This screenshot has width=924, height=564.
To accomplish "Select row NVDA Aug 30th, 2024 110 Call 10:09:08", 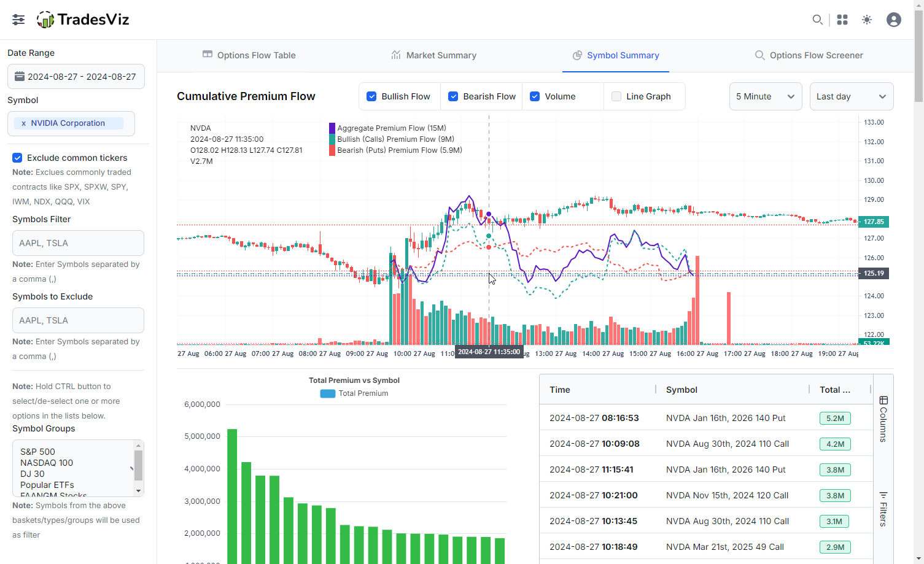I will (x=706, y=444).
